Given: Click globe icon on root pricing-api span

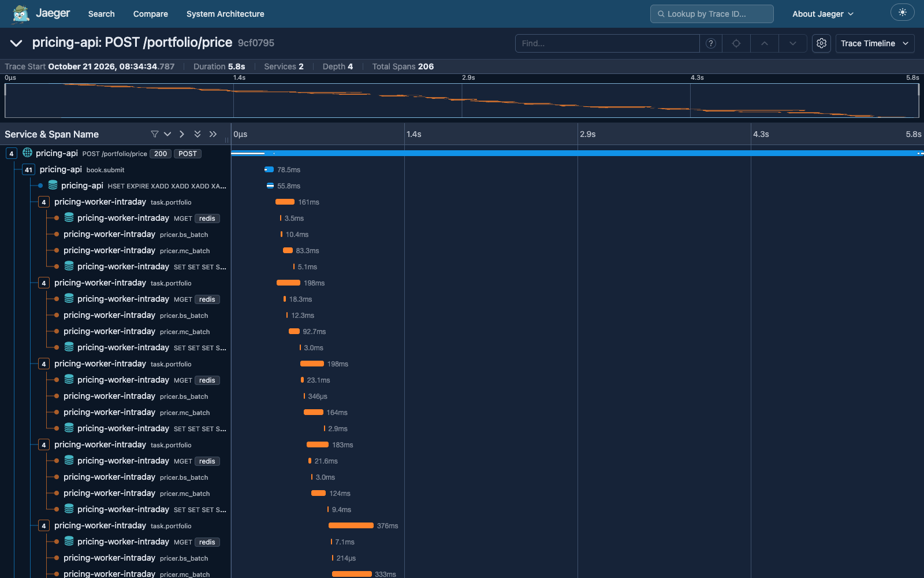Looking at the screenshot, I should (x=27, y=153).
